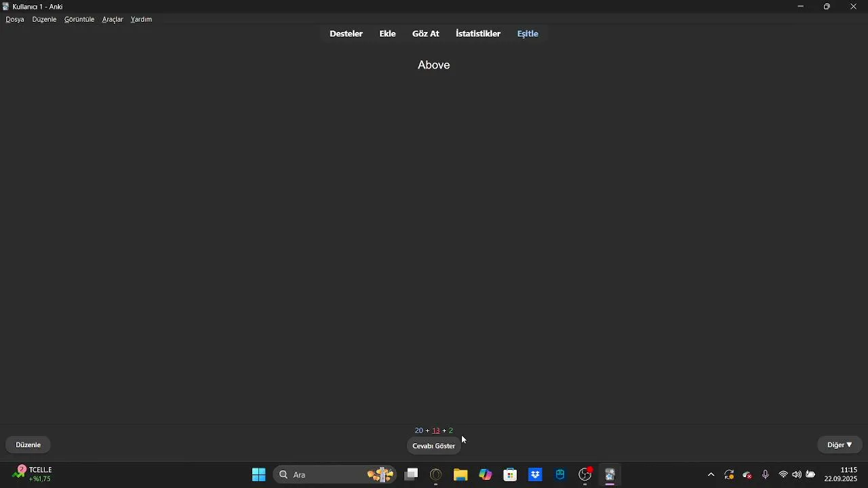
Task: Open TCELL.E stock widget
Action: [x=33, y=474]
